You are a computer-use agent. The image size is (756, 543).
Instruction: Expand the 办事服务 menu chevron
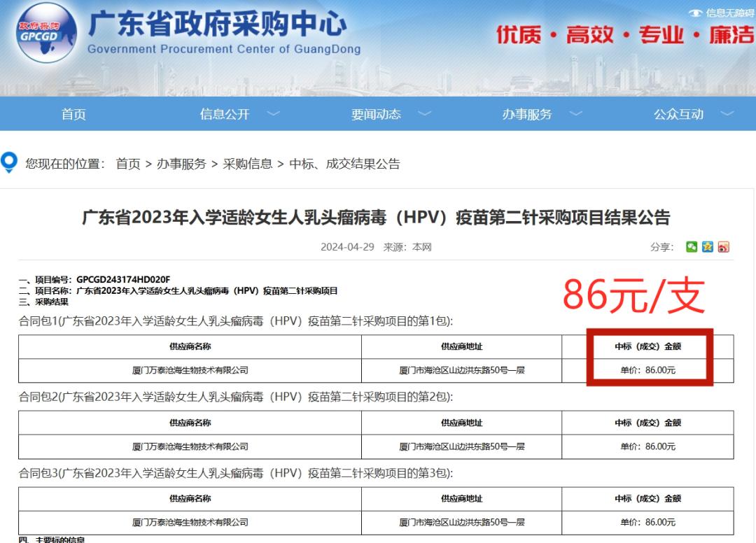[x=575, y=114]
